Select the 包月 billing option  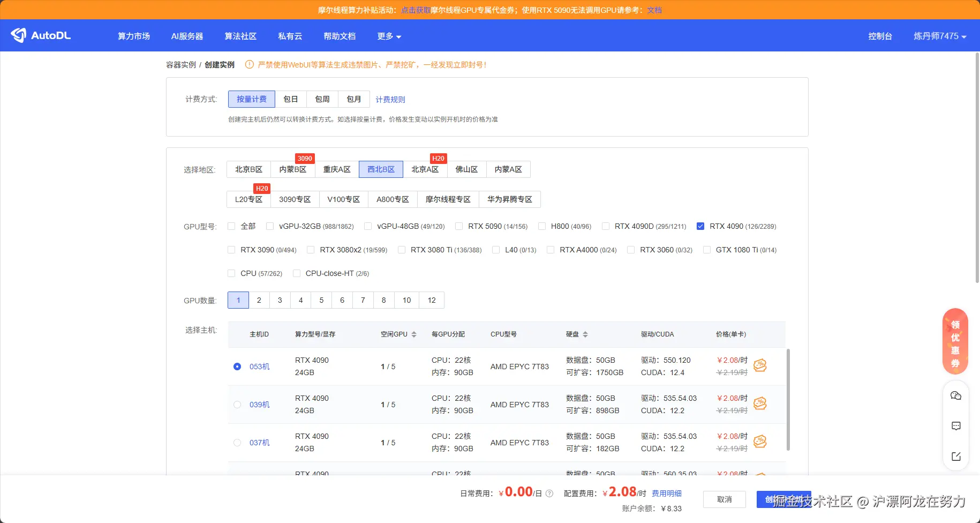[354, 99]
